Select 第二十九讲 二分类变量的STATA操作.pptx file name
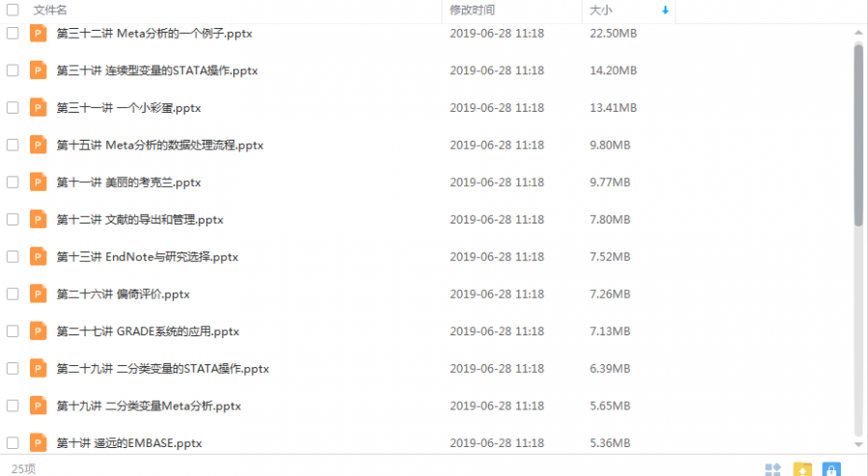 (163, 369)
